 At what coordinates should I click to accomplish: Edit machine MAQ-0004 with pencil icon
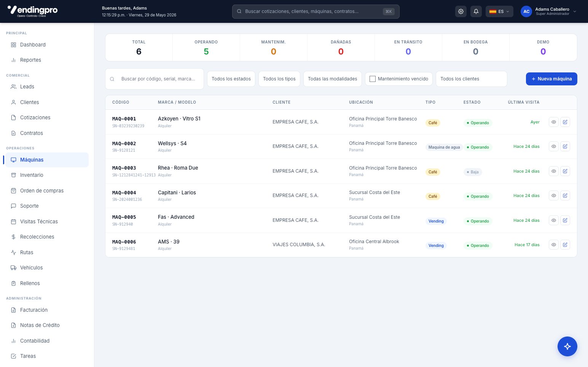tap(565, 196)
